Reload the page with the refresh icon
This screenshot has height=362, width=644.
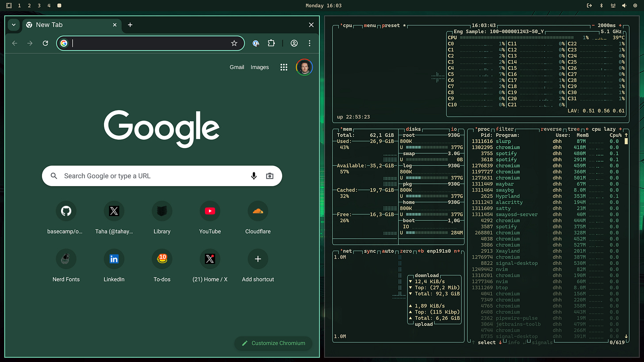tap(45, 43)
